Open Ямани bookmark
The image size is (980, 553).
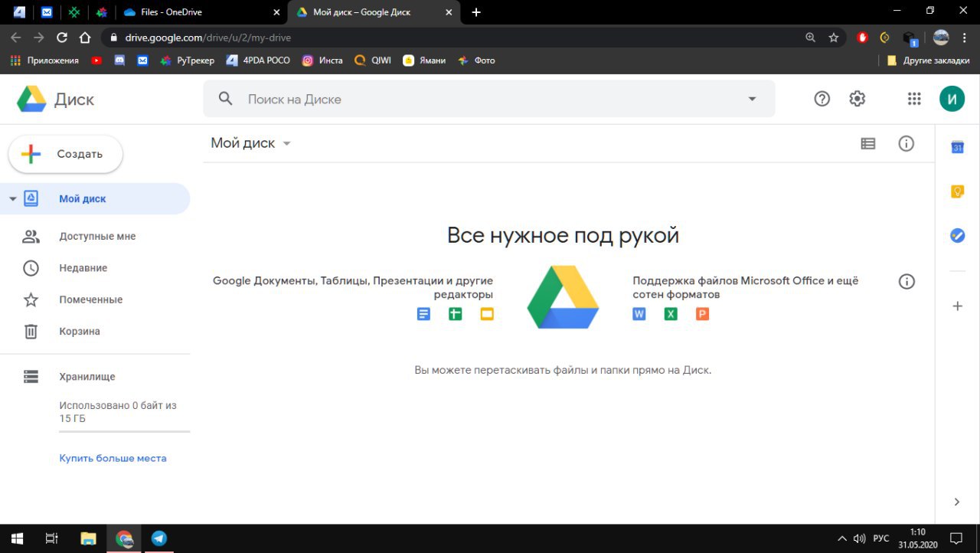(424, 61)
